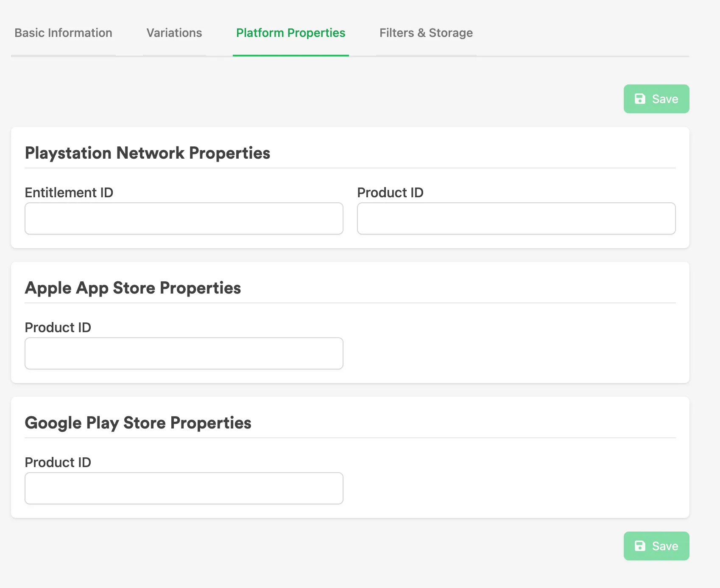Click the Apple App Store Properties heading
The height and width of the screenshot is (588, 720).
pos(133,288)
